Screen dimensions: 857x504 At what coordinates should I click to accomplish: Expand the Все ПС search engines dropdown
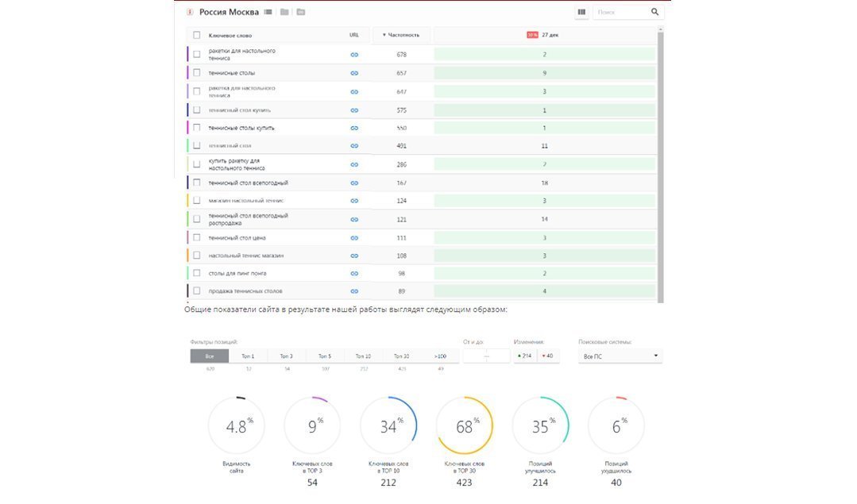620,356
